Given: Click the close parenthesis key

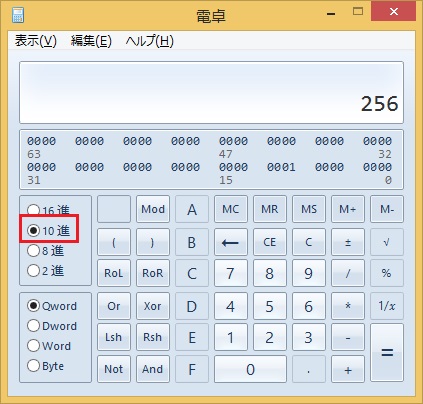Looking at the screenshot, I should click(x=153, y=242).
